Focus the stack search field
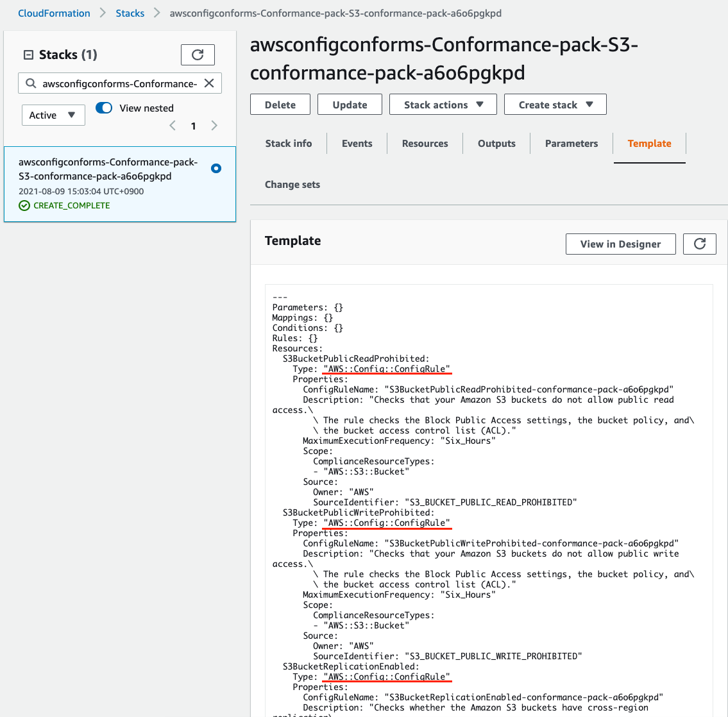The height and width of the screenshot is (717, 728). click(x=120, y=83)
